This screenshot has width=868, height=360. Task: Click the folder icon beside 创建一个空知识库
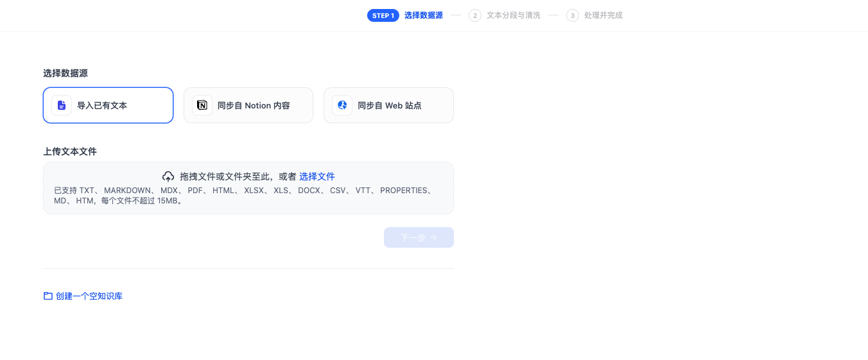click(x=48, y=296)
